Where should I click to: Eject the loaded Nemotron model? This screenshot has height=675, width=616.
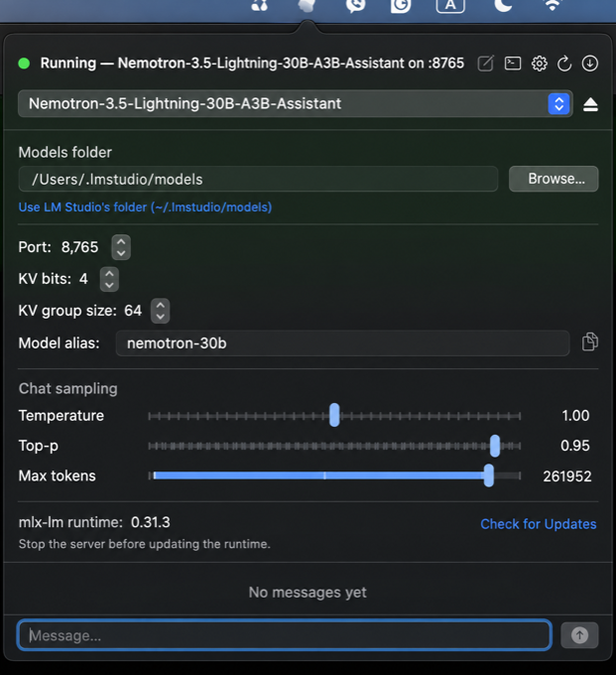[590, 104]
